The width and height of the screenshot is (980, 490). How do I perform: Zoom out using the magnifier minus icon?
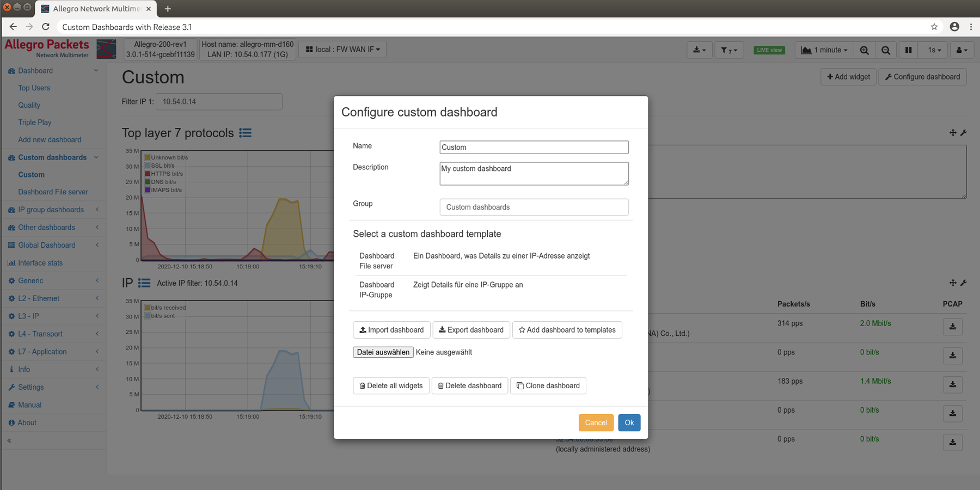(x=886, y=50)
